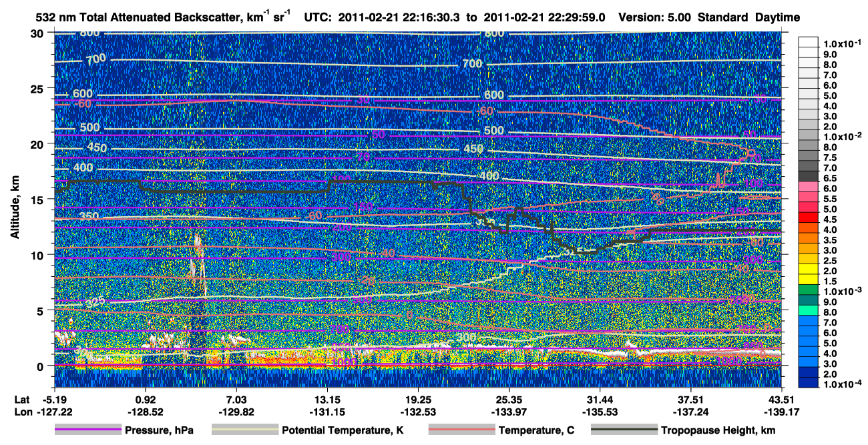Click the '532 nm Total Attenuated Backscatter' title
The width and height of the screenshot is (868, 445).
(137, 17)
